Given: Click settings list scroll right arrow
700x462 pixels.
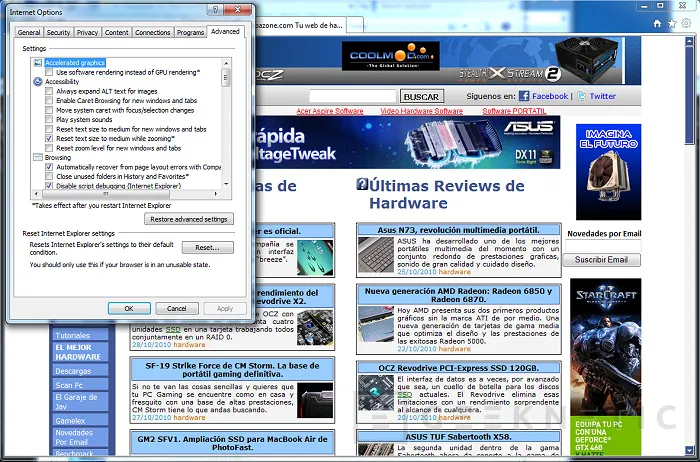Looking at the screenshot, I should [x=216, y=194].
